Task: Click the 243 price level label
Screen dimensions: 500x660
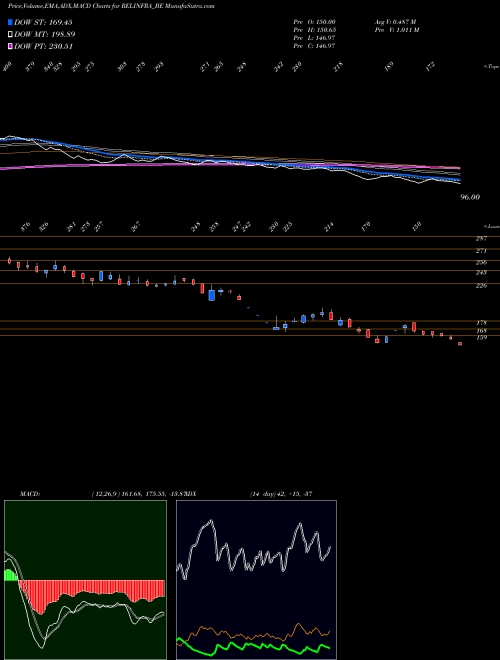Action: coord(481,273)
